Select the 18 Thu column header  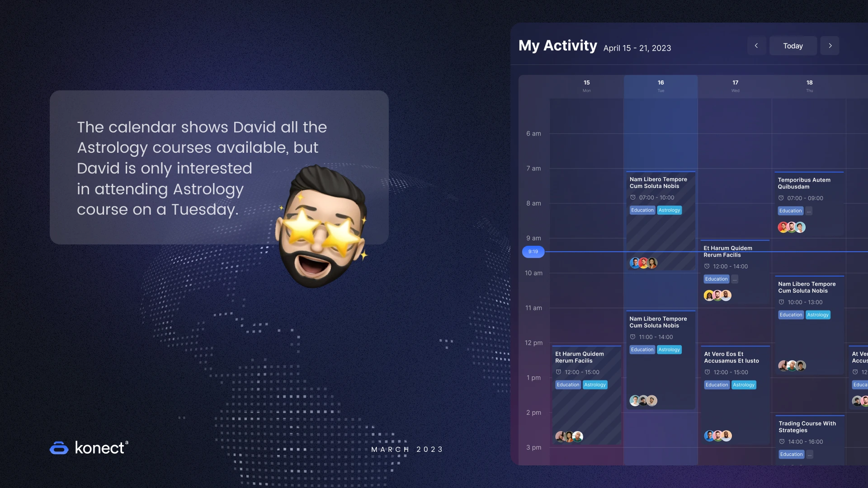pyautogui.click(x=809, y=86)
